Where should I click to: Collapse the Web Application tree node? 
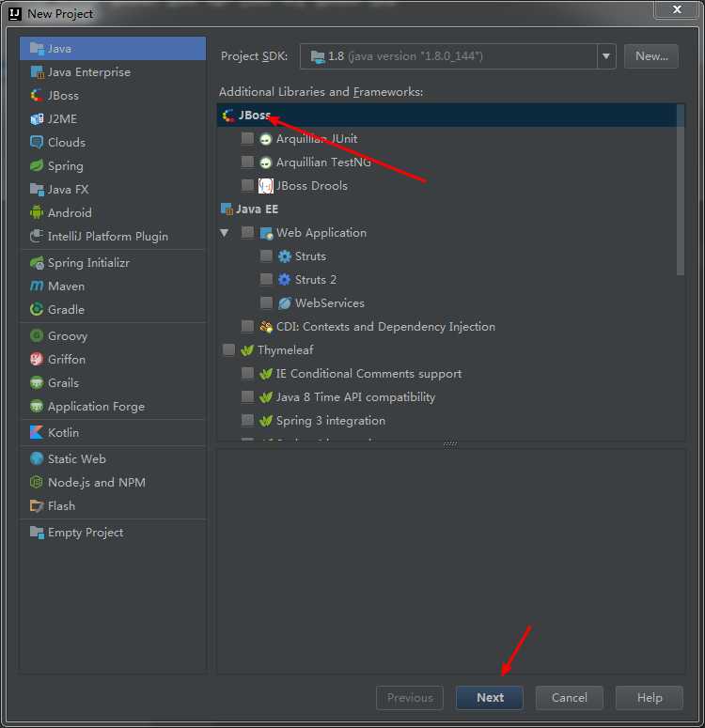point(225,233)
